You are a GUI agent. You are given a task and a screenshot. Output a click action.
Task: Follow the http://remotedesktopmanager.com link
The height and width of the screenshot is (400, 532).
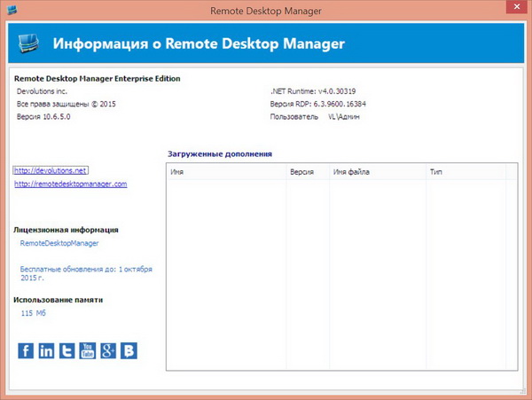coord(71,184)
